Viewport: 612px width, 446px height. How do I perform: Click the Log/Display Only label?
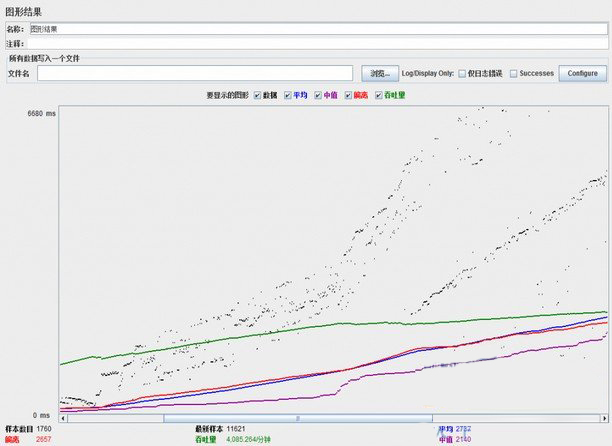(427, 73)
